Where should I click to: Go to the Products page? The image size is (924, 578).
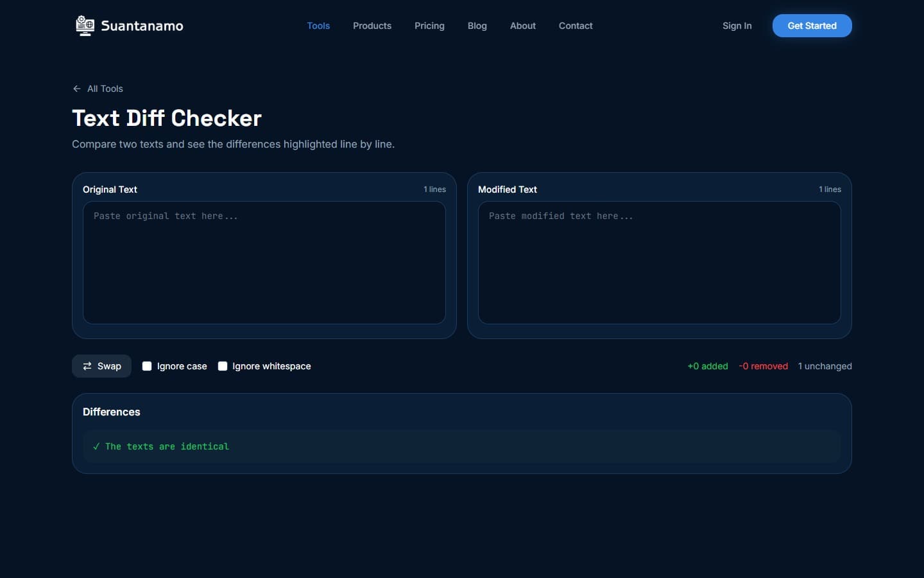point(372,26)
